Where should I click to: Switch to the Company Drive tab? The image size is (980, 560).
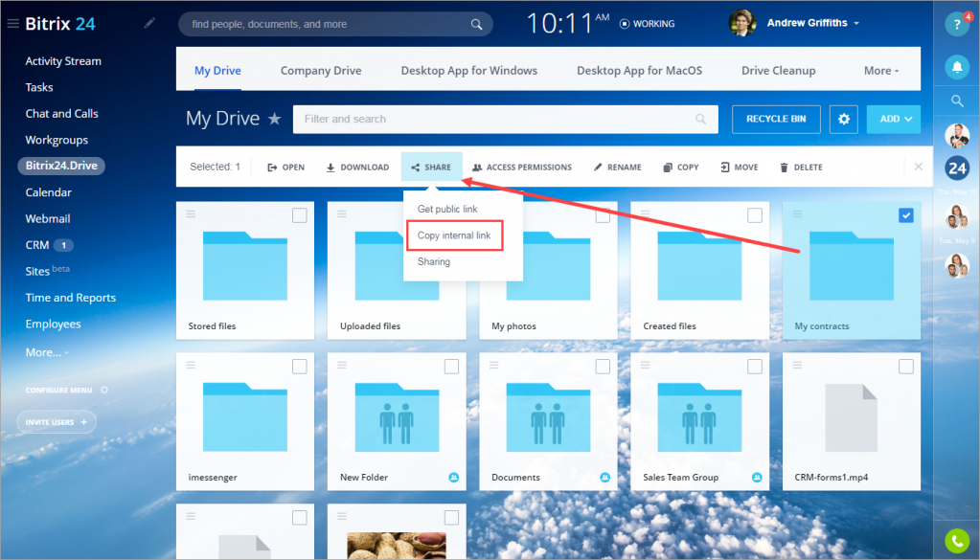321,71
